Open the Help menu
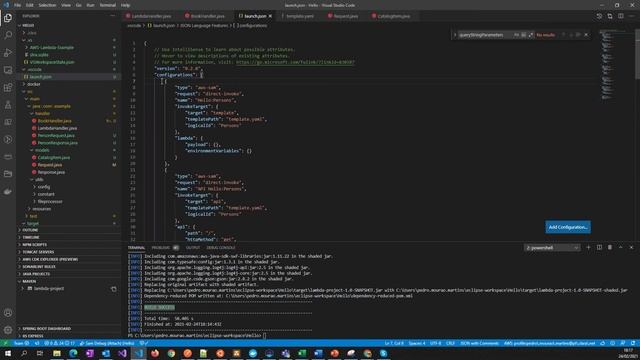 [125, 5]
